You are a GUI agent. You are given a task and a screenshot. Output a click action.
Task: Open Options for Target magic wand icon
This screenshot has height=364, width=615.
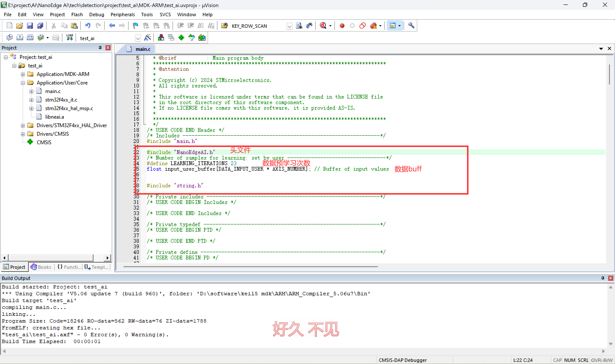(147, 38)
